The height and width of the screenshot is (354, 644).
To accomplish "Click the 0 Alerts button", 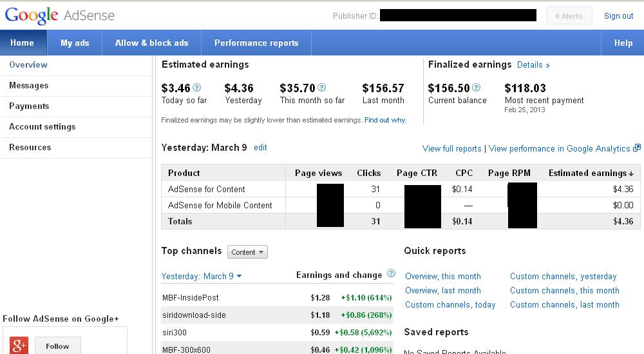I will click(567, 16).
